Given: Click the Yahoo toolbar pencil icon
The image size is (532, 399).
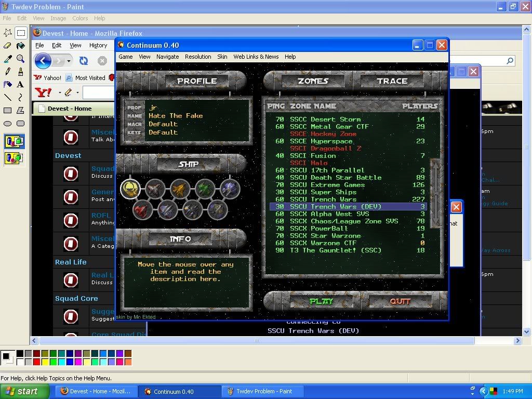Looking at the screenshot, I should [68, 92].
